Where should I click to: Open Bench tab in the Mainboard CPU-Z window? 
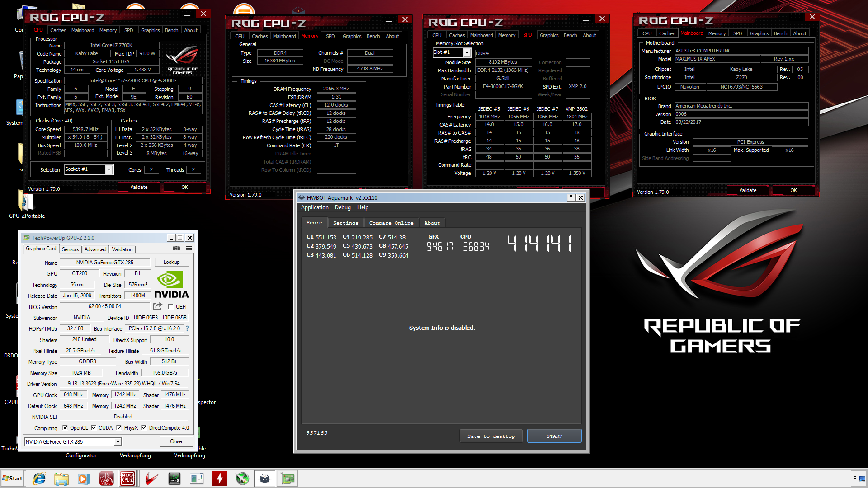[780, 33]
